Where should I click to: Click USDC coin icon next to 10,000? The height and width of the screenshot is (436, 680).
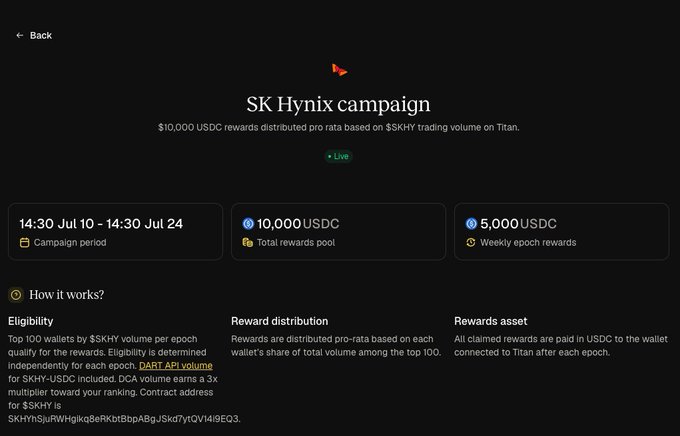click(248, 223)
